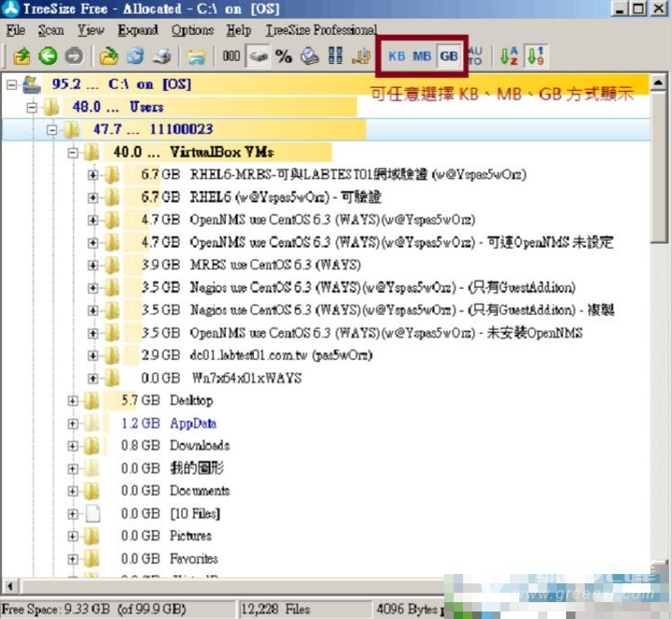The width and height of the screenshot is (672, 619).
Task: Expand the Documents folder
Action: (x=73, y=491)
